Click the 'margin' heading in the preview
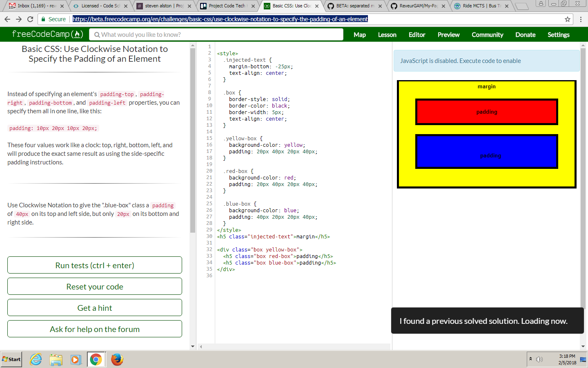Screen dimensions: 588x368 pyautogui.click(x=487, y=86)
